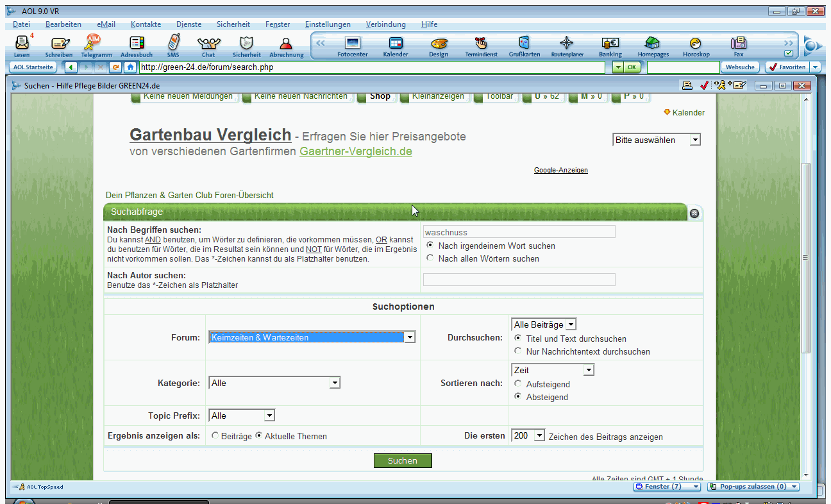Click the Schreiben compose mail icon
The height and width of the screenshot is (504, 831).
coord(60,44)
